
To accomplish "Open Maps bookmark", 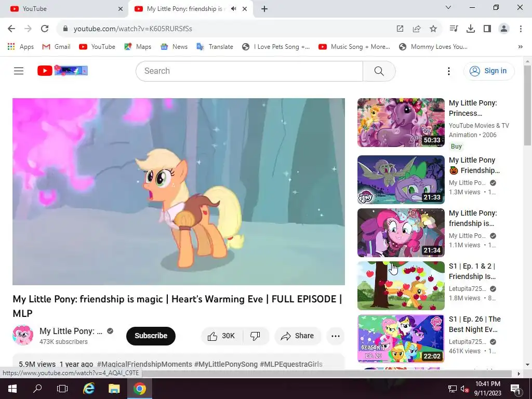I will coord(138,47).
